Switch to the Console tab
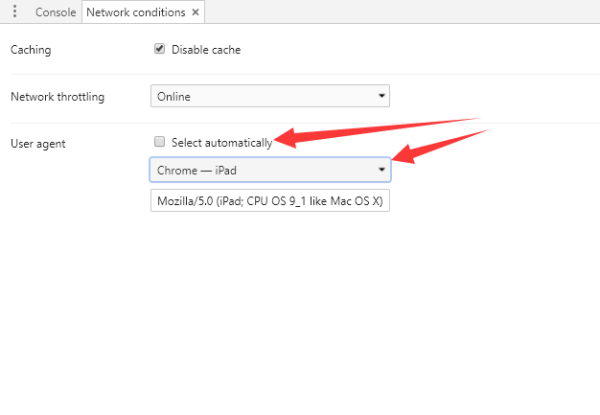This screenshot has width=600, height=415. pyautogui.click(x=55, y=13)
